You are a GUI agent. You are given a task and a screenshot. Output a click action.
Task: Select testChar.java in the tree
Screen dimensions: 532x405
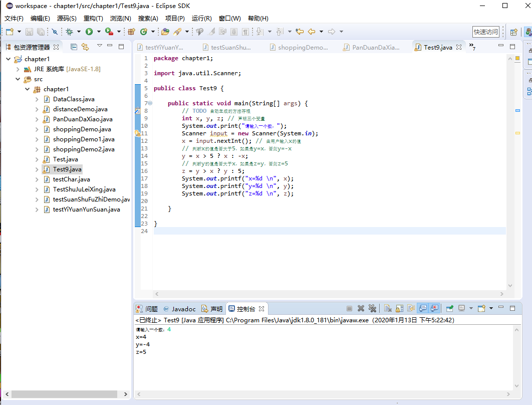point(71,179)
